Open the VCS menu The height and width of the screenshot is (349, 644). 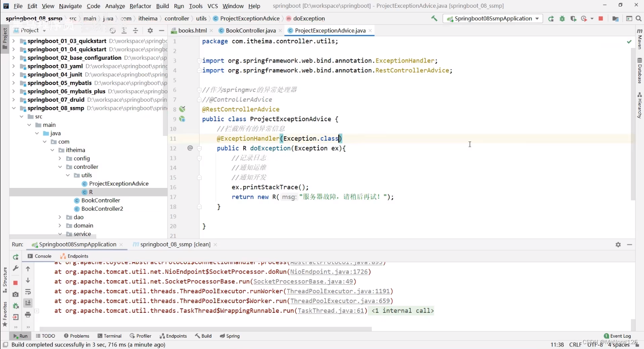212,6
